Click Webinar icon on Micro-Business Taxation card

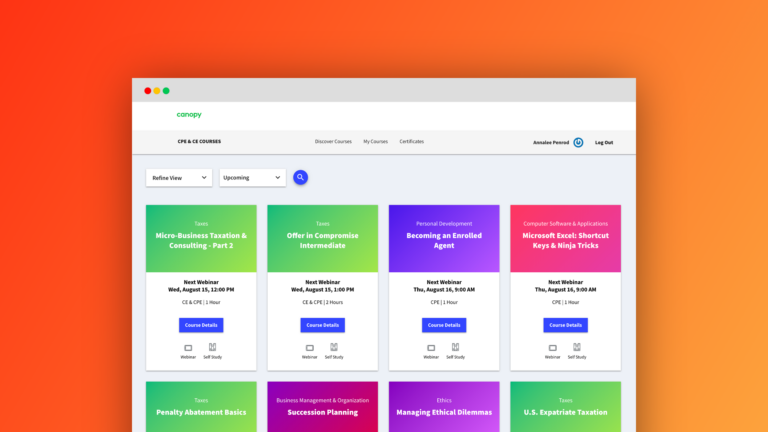pos(188,347)
